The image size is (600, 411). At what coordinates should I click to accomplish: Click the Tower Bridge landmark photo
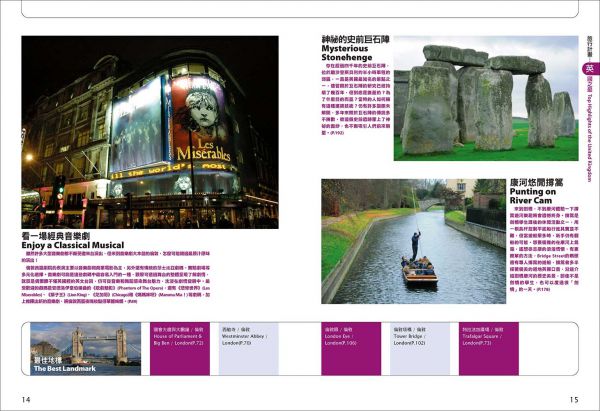click(86, 349)
